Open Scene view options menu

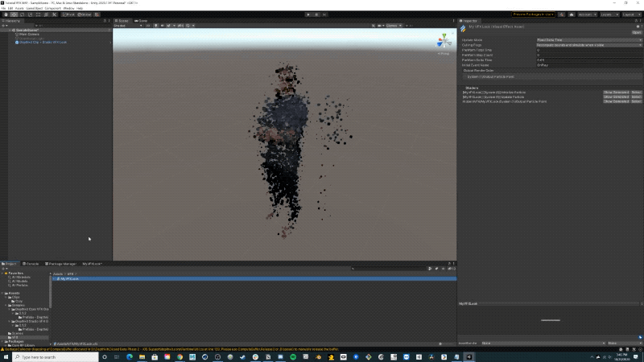pos(453,21)
